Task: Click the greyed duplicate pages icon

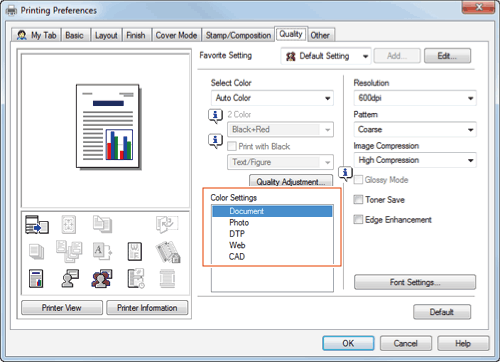Action: click(102, 224)
